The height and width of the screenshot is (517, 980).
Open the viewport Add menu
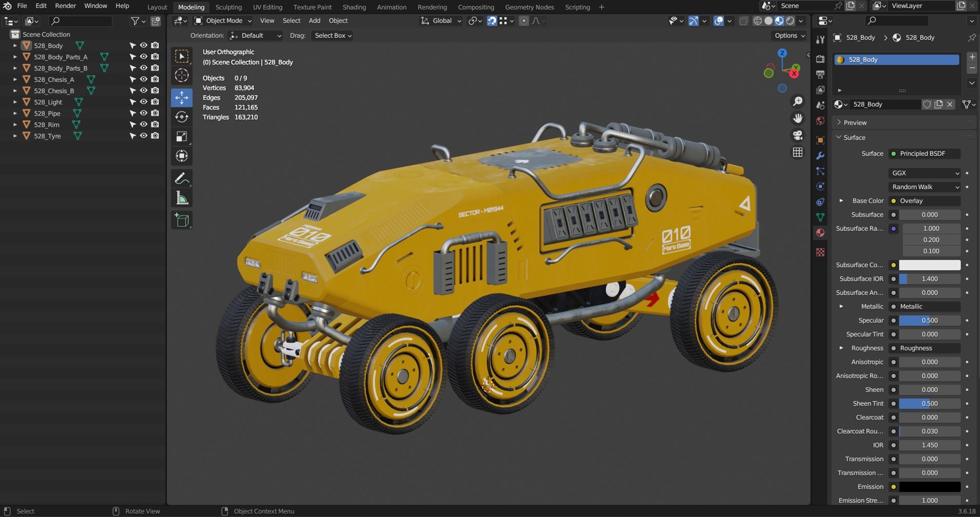(314, 21)
